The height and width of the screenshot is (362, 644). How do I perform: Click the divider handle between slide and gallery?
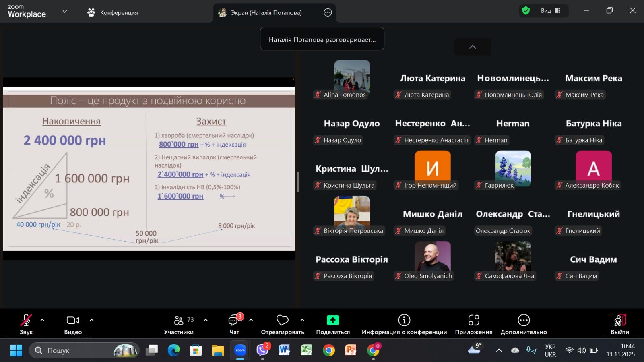(x=298, y=182)
